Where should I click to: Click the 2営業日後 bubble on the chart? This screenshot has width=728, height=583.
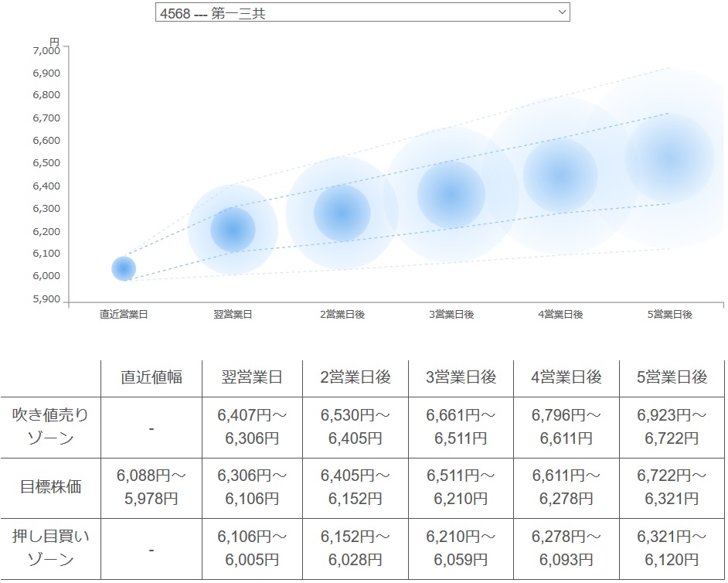(x=342, y=213)
